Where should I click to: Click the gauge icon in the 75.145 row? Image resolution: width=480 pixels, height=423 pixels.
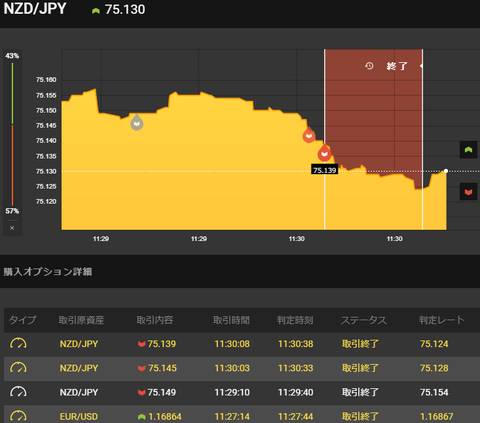point(18,368)
